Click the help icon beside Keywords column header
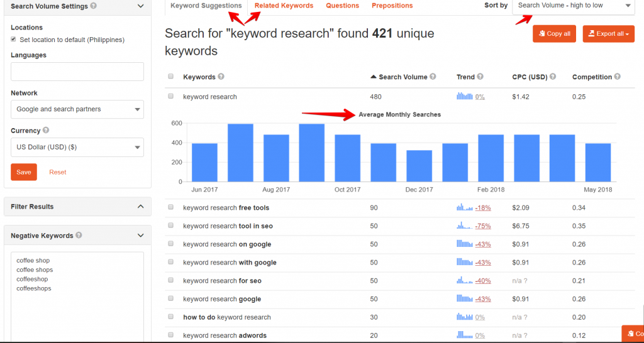644x343 pixels. [221, 77]
